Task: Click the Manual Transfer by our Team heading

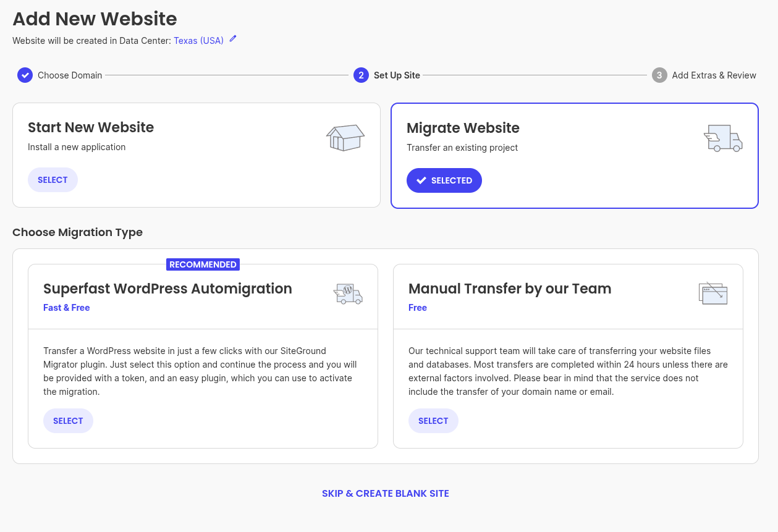Action: [510, 289]
